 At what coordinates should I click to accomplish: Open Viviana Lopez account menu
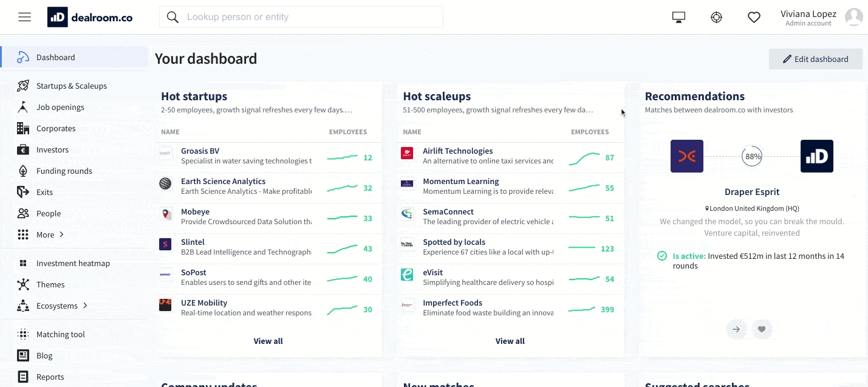[x=808, y=18]
